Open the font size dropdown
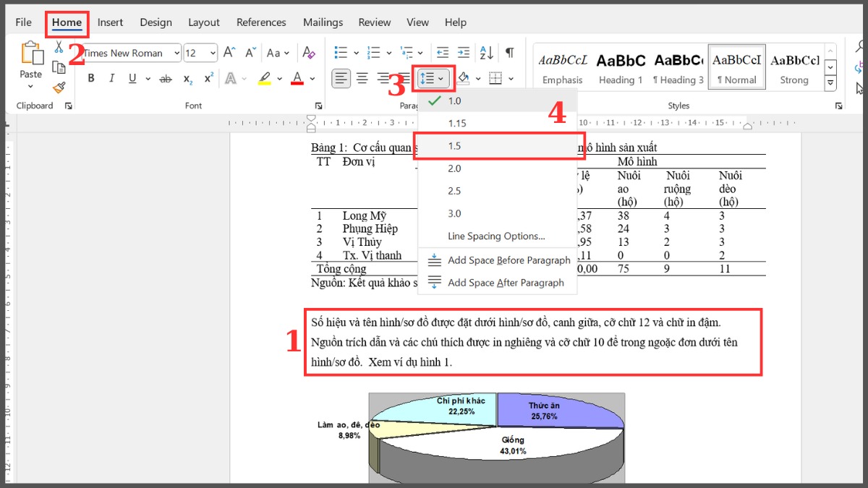Viewport: 868px width, 488px height. pos(212,53)
